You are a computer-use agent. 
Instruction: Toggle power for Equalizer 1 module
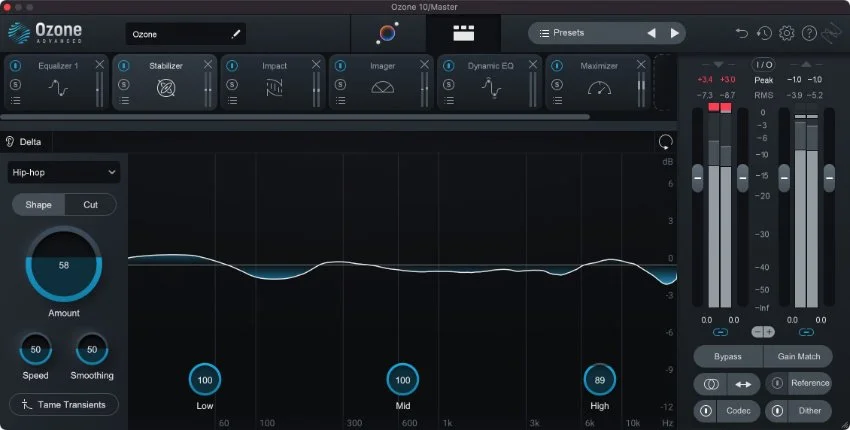click(x=15, y=66)
